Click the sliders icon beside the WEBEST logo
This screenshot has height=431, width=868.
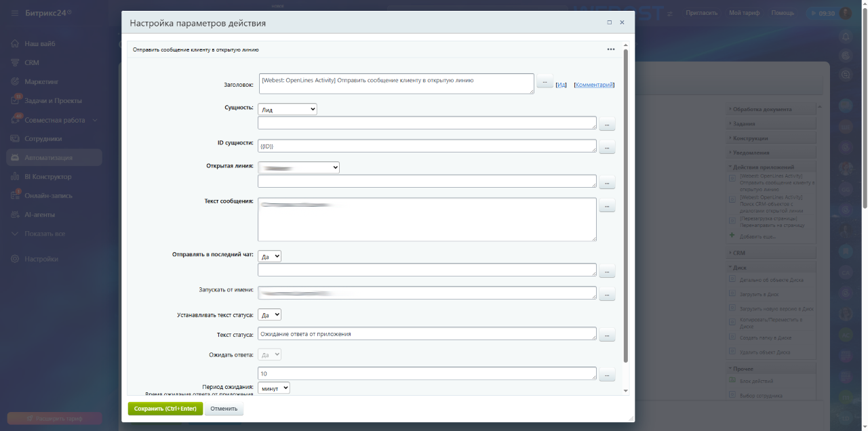coord(671,13)
